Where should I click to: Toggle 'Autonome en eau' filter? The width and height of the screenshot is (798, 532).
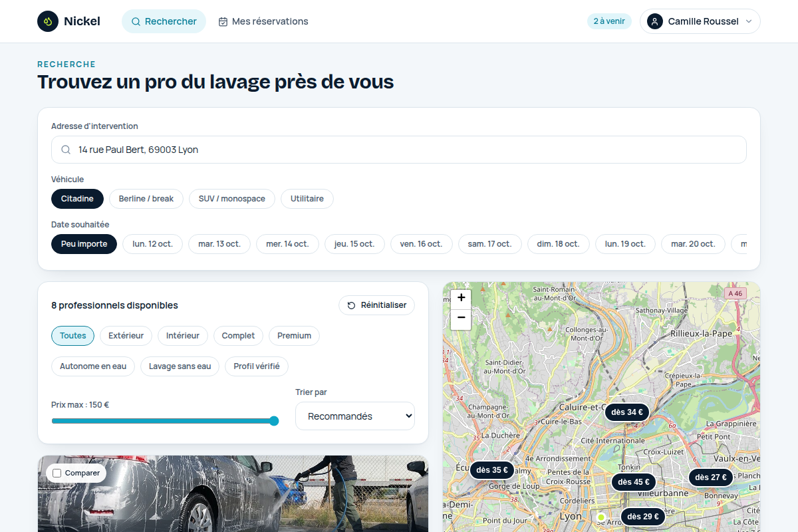point(93,366)
